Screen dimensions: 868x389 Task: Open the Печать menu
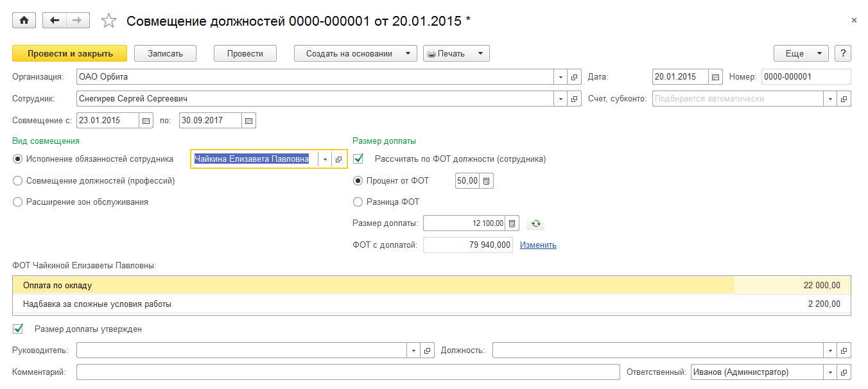pos(456,53)
